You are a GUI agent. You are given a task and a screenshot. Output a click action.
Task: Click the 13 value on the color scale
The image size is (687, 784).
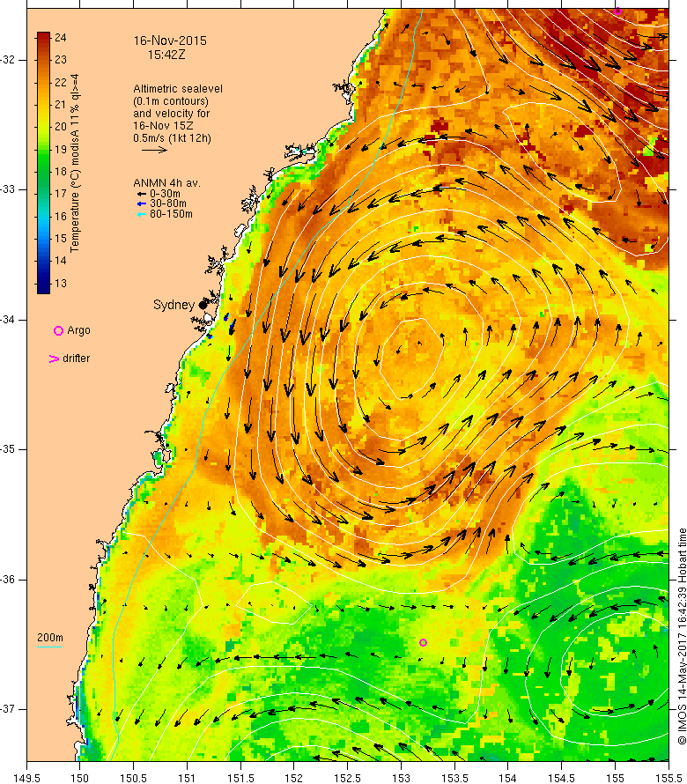click(60, 284)
